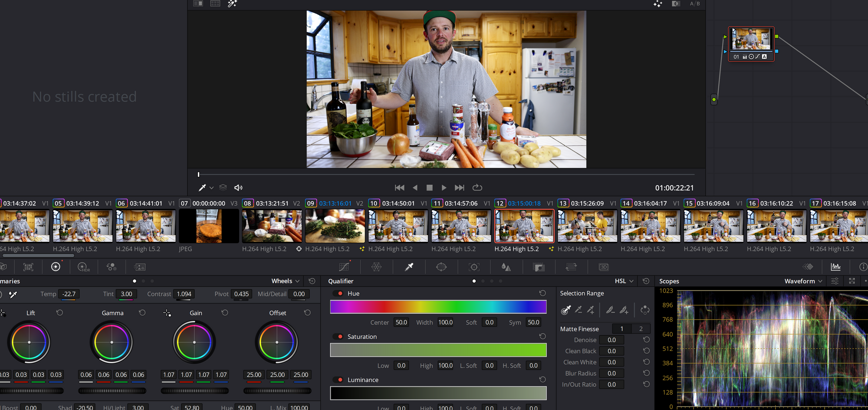Select node 01 in the node graph
The width and height of the screenshot is (868, 410).
click(751, 44)
